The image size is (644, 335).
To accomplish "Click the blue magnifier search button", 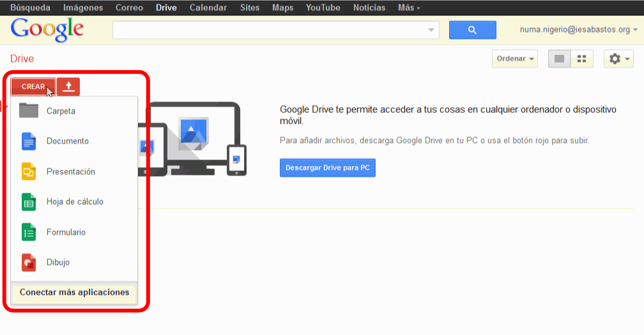I will pyautogui.click(x=472, y=30).
